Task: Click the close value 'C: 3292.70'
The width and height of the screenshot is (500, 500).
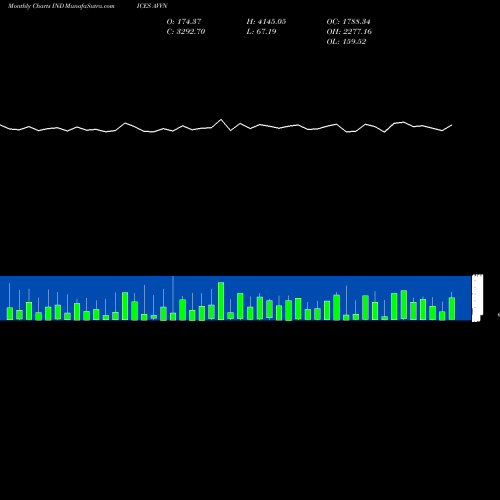Action: 186,32
